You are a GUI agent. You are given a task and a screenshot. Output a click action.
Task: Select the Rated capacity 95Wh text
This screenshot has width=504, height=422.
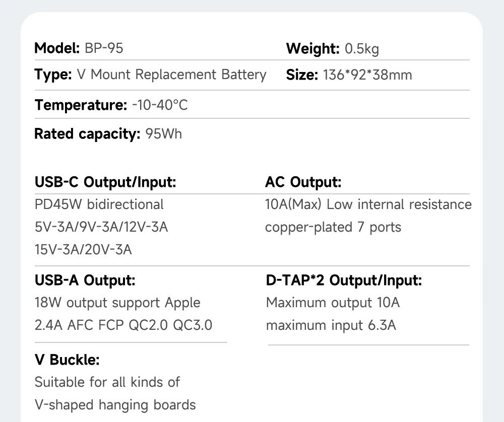pyautogui.click(x=108, y=134)
